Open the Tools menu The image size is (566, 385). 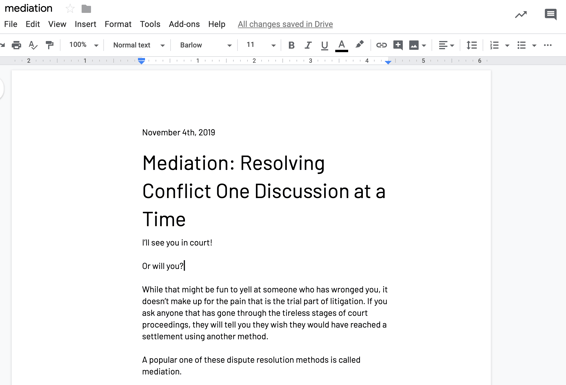pos(150,24)
